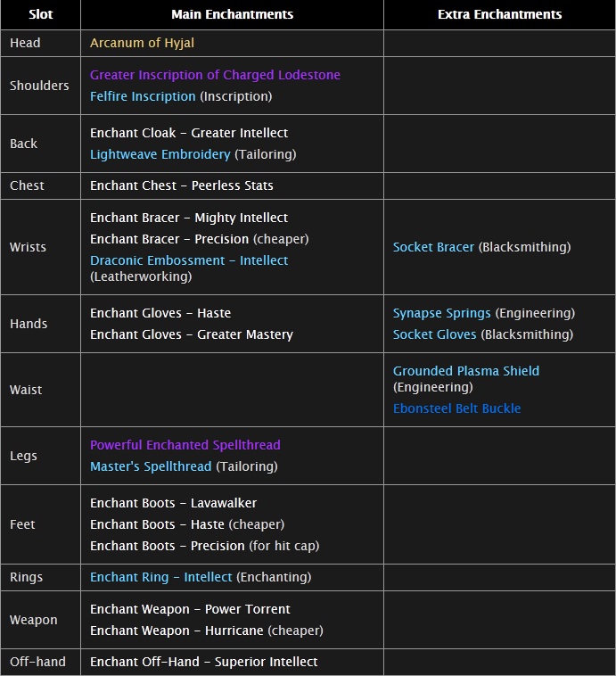This screenshot has height=676, width=616.
Task: Click the Socket Bracer link
Action: click(x=433, y=247)
